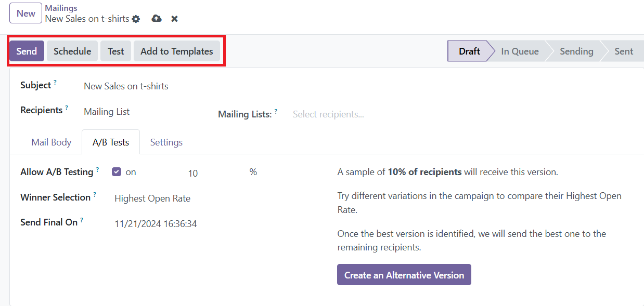Click the Sent status stage
The image size is (644, 306).
point(624,51)
